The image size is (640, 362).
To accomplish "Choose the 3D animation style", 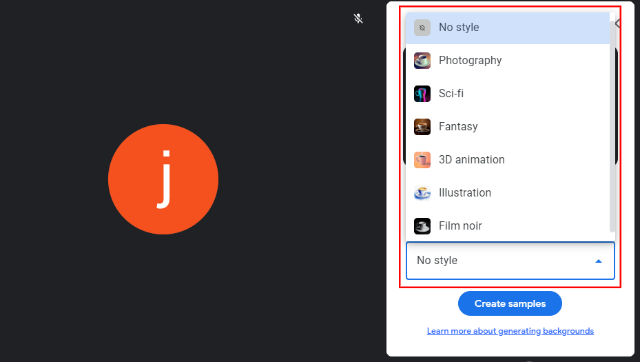I will [x=507, y=160].
